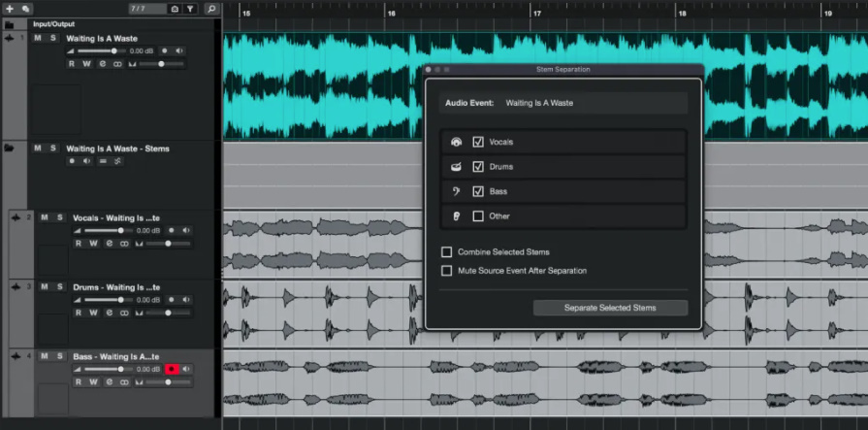
Task: Open the track preset camera dropdown
Action: [x=174, y=9]
